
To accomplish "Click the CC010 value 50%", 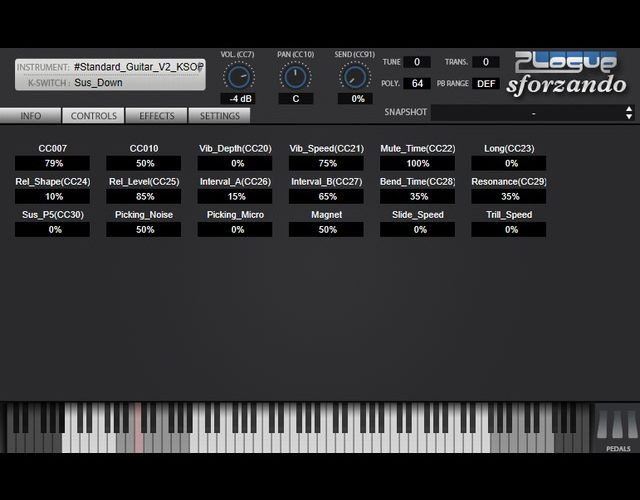I will tap(144, 163).
